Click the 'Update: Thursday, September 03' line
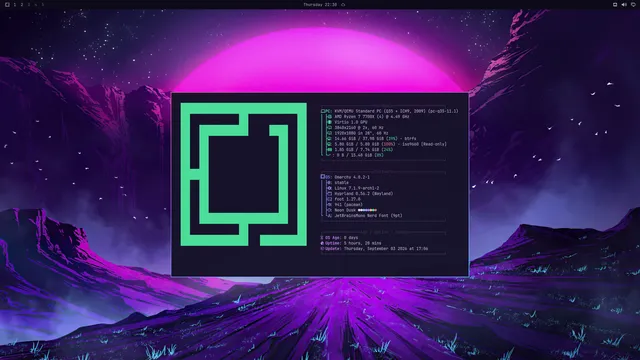 point(374,249)
